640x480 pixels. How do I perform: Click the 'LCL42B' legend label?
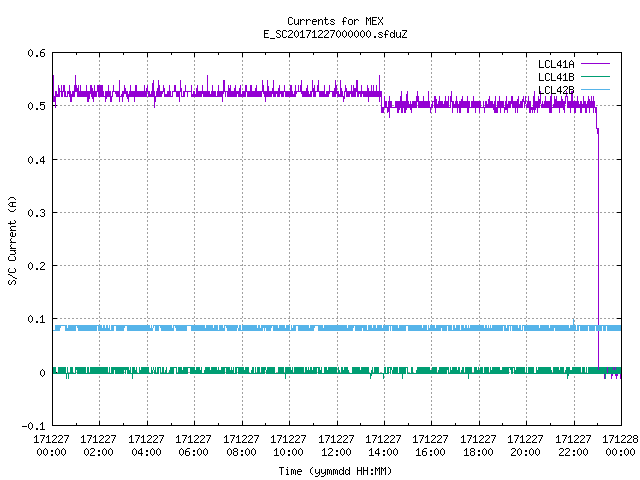click(x=556, y=90)
